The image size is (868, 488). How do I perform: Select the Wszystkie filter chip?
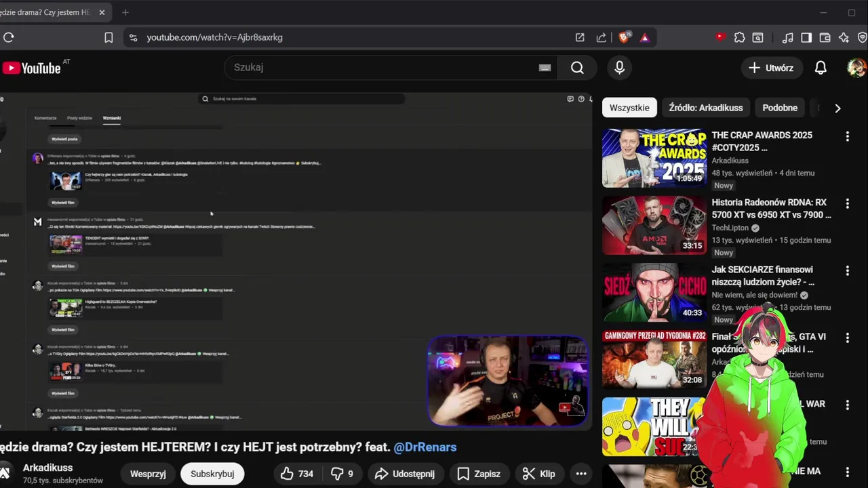pyautogui.click(x=629, y=108)
